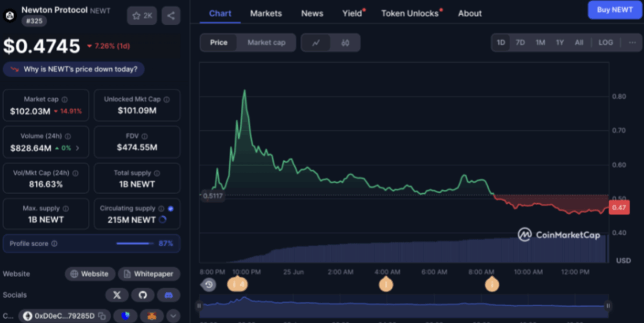Viewport: 644px width, 323px height.
Task: Toggle LOG scale on the chart
Action: (606, 43)
